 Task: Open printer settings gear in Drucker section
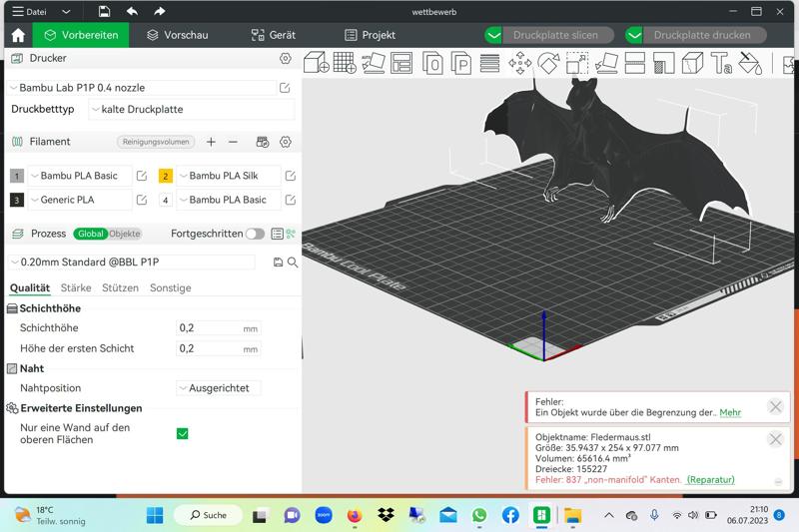point(286,59)
